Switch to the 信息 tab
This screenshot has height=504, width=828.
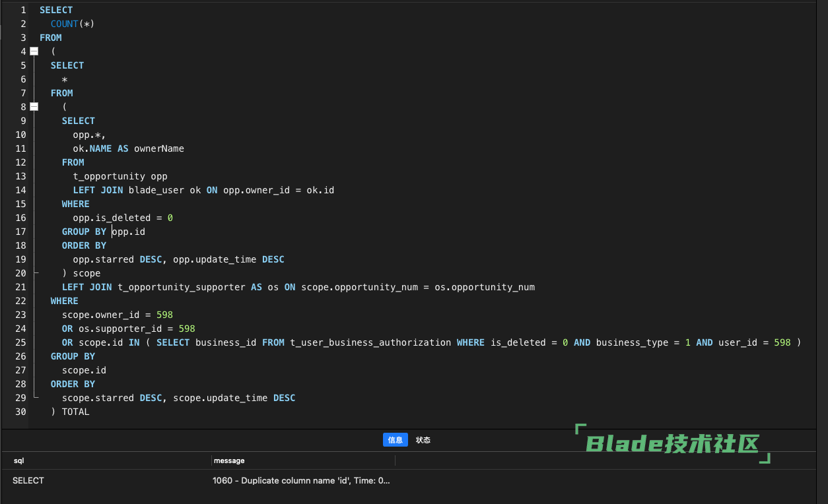[395, 440]
